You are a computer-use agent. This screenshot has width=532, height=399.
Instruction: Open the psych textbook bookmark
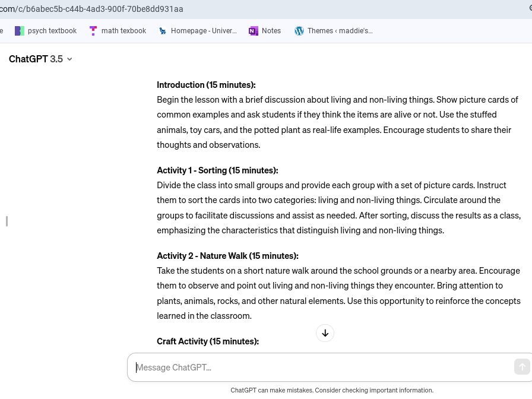click(x=46, y=31)
